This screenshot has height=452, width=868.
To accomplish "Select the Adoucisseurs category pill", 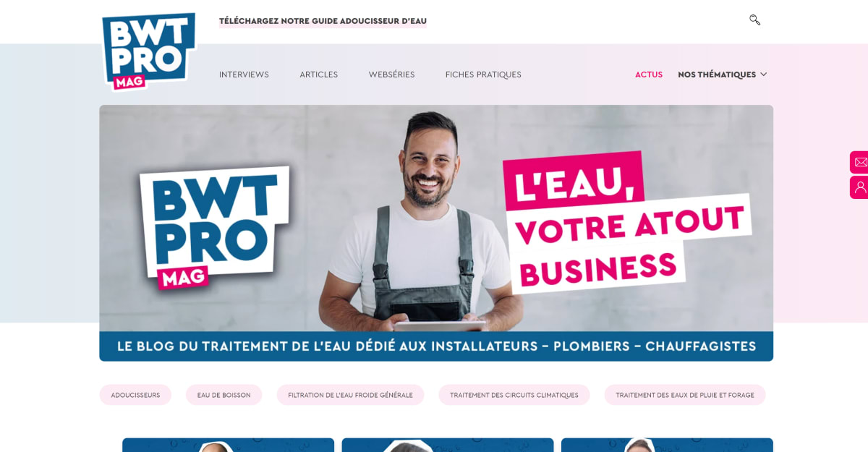I will [x=135, y=395].
